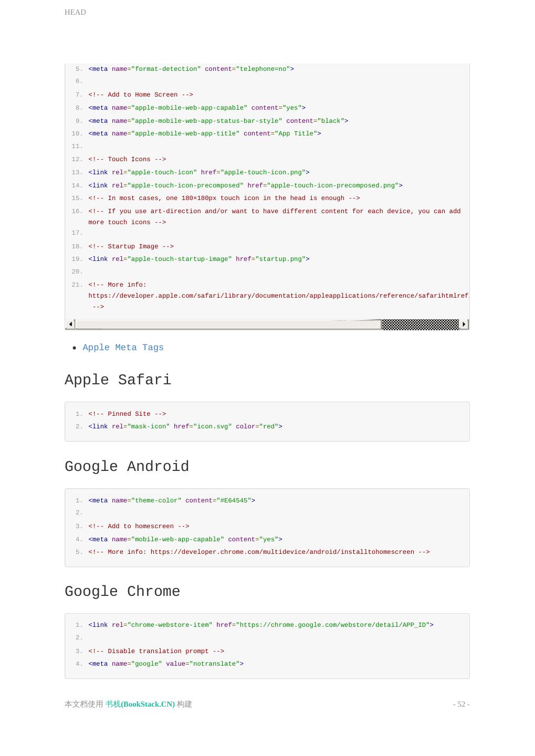The height and width of the screenshot is (756, 535).
Task: Click the Disable translation prompt comment
Action: [x=156, y=651]
